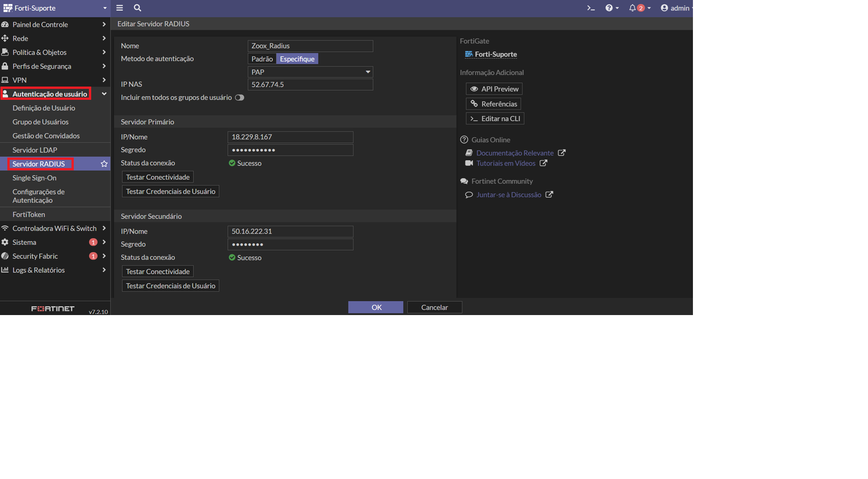Click the Política & Objetos icon
This screenshot has width=868, height=479.
pyautogui.click(x=5, y=52)
